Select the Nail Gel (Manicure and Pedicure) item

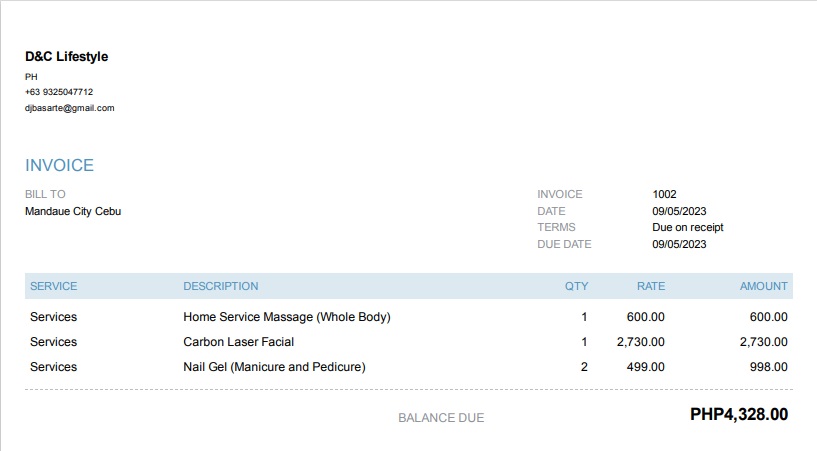click(x=274, y=367)
